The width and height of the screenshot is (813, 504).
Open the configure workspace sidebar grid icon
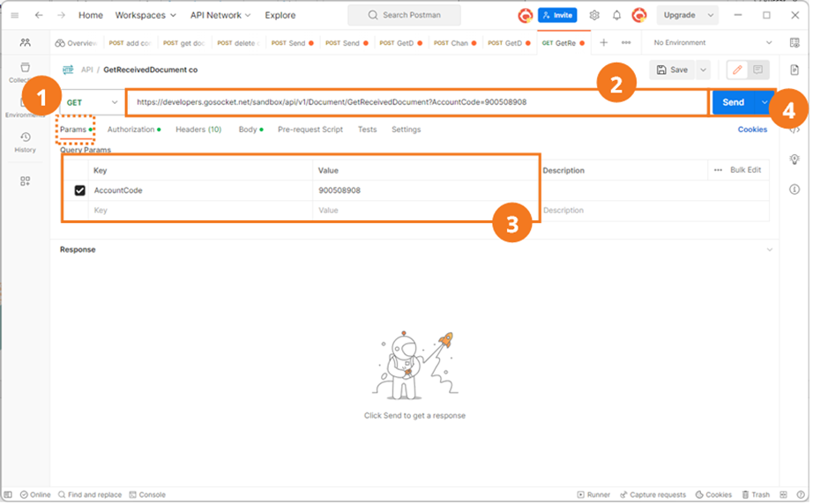(x=25, y=181)
